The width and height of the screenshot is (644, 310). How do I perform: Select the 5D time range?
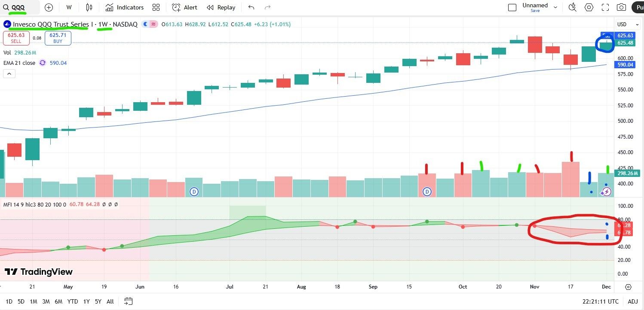(21, 301)
